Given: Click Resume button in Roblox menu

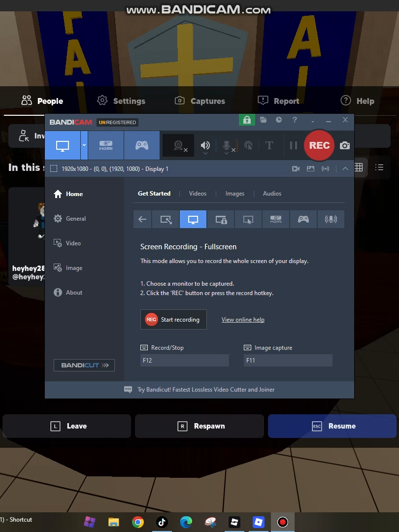Looking at the screenshot, I should (332, 426).
